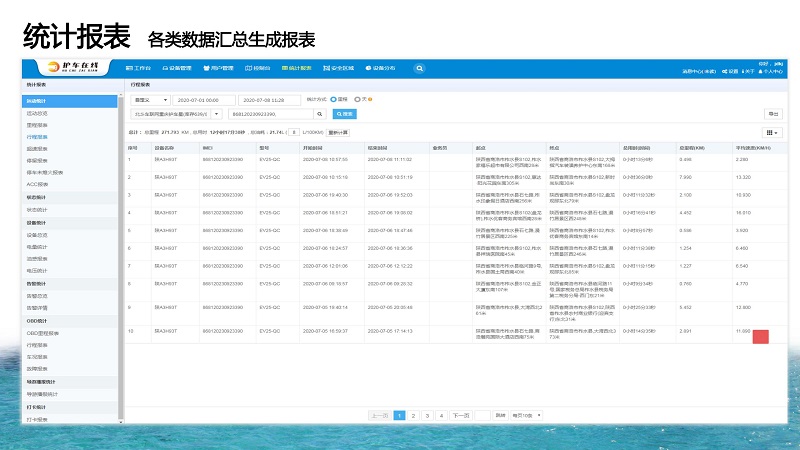Select the 里程 statistics radio button
The height and width of the screenshot is (450, 800).
332,100
